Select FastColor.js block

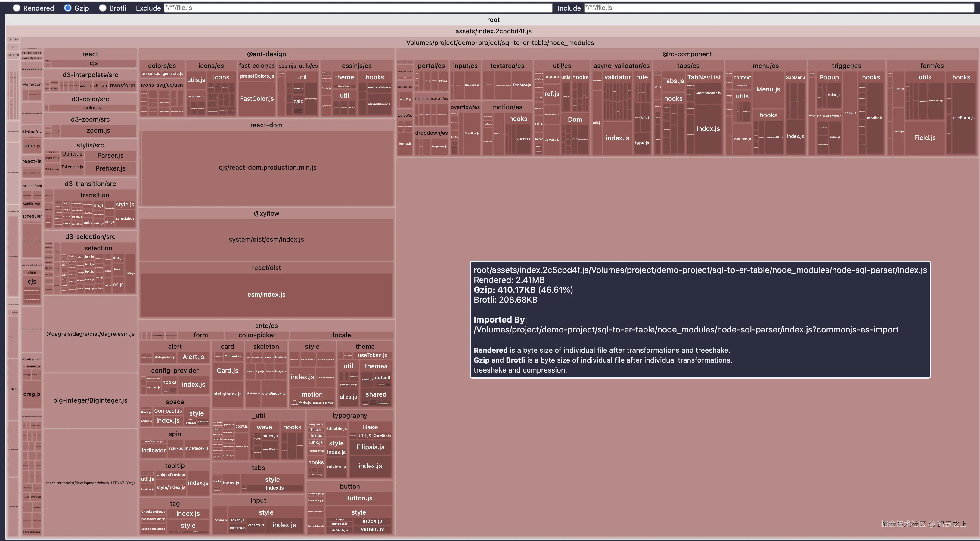257,99
